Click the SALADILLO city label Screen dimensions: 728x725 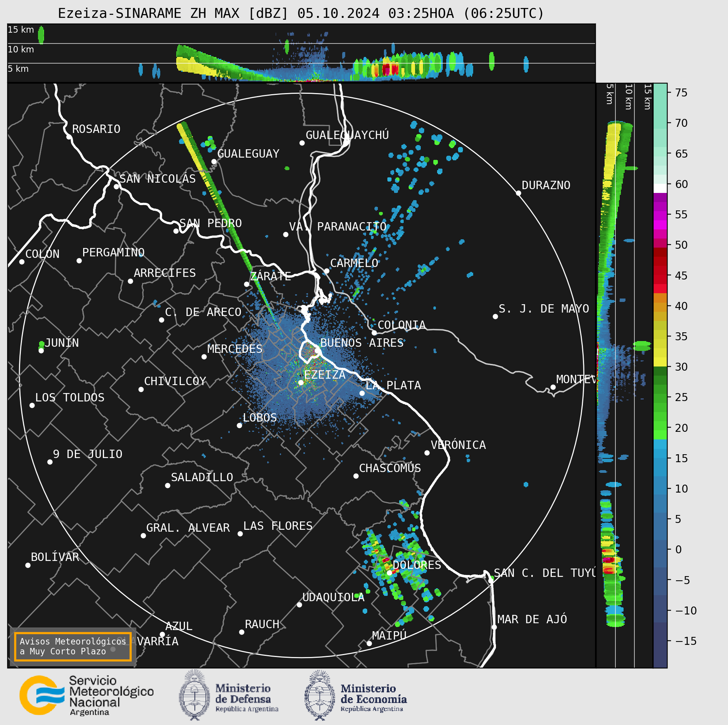point(202,477)
